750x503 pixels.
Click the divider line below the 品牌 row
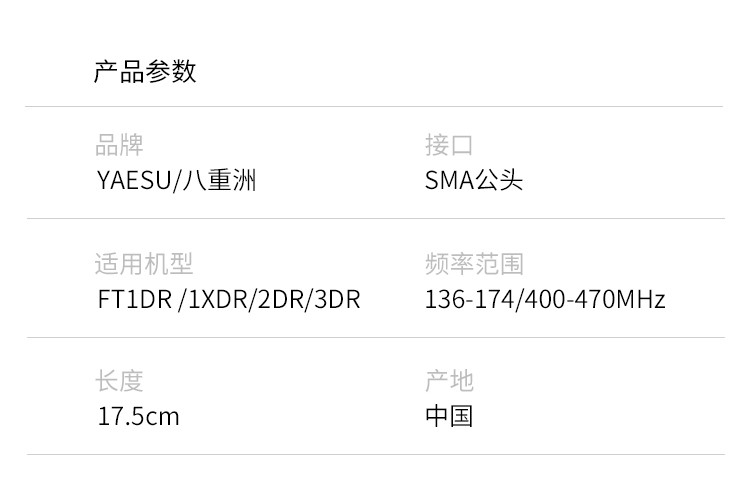374,218
